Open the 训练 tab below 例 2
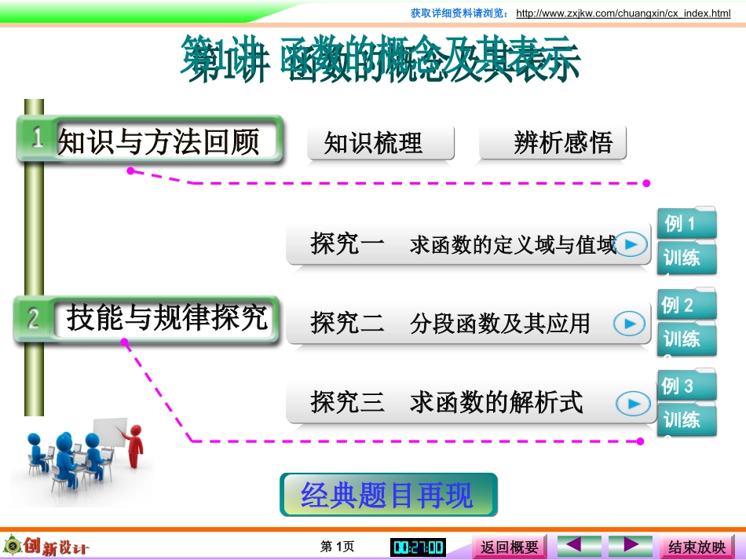Image resolution: width=746 pixels, height=560 pixels. (686, 339)
